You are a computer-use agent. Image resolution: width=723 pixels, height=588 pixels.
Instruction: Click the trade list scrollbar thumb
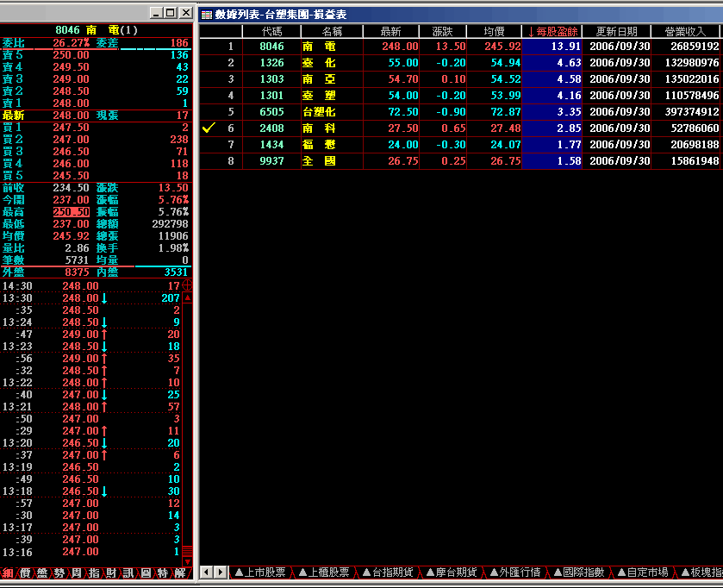point(188,551)
